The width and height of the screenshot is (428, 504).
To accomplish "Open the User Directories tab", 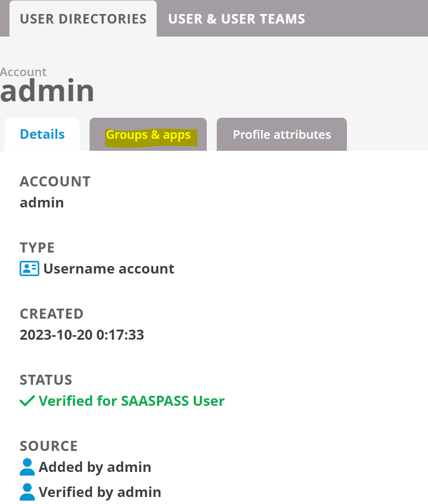I will tap(83, 19).
